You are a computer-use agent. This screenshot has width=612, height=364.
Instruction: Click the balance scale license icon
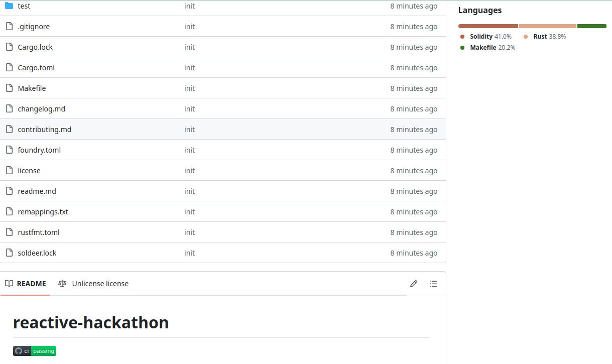coord(62,284)
